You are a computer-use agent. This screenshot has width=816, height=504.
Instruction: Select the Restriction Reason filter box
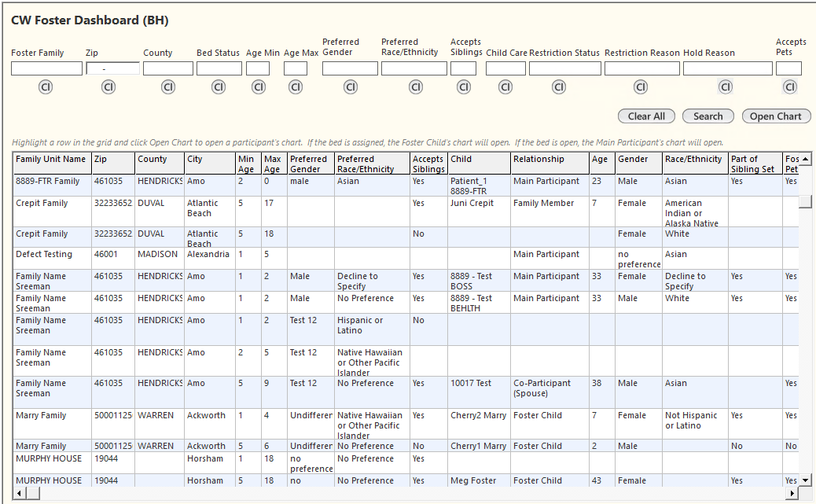tap(641, 69)
